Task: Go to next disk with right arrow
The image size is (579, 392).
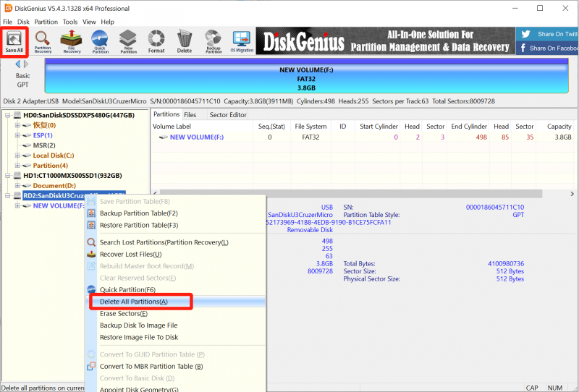Action: click(26, 64)
